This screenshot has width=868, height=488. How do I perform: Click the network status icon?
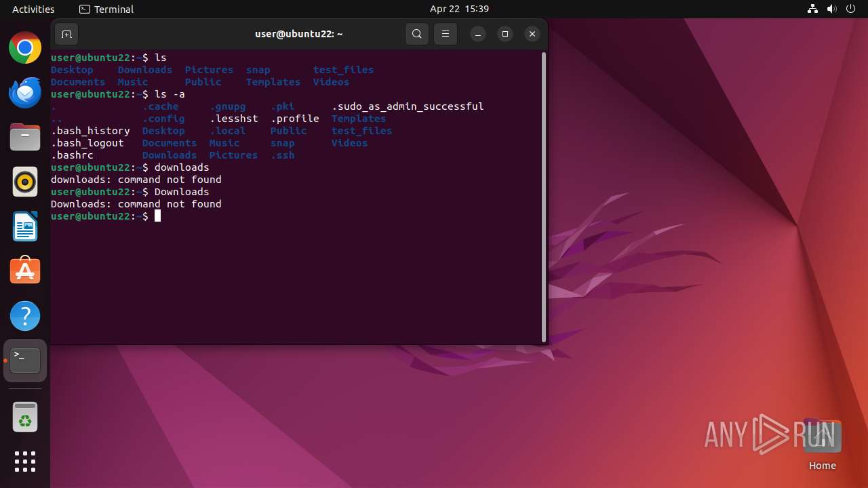point(813,9)
